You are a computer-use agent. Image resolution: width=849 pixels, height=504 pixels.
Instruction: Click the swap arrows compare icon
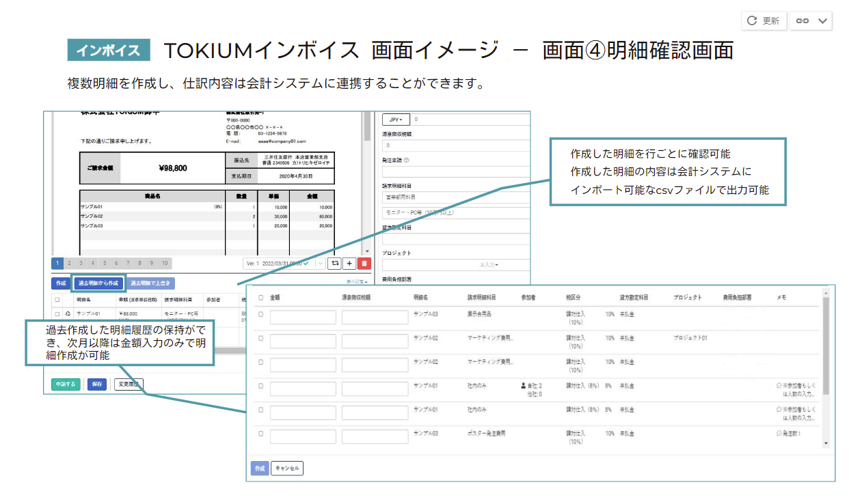click(x=334, y=264)
